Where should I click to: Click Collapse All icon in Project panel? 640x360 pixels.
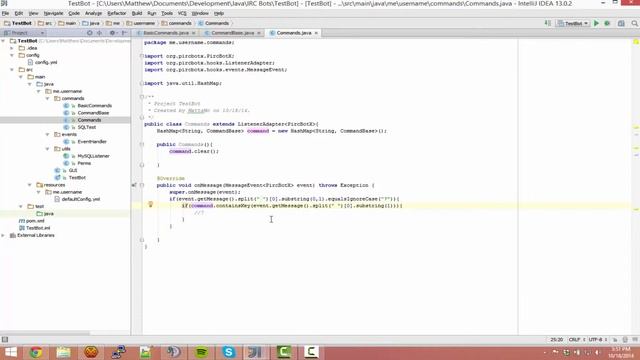[x=100, y=33]
